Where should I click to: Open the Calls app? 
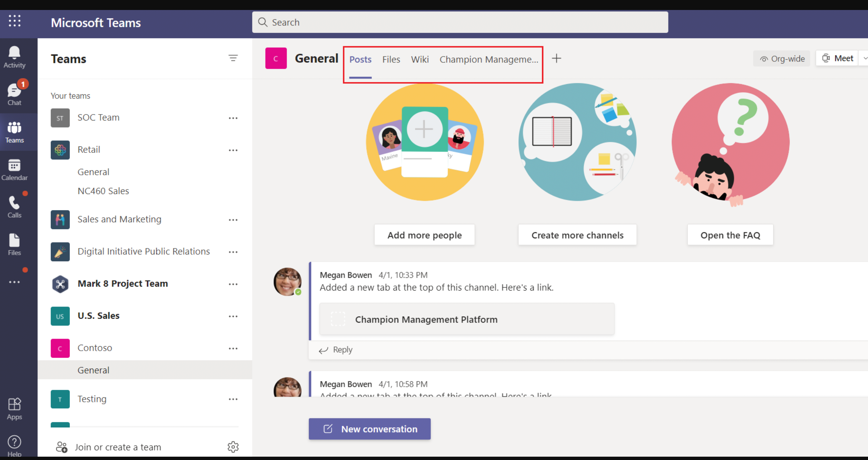(x=15, y=207)
